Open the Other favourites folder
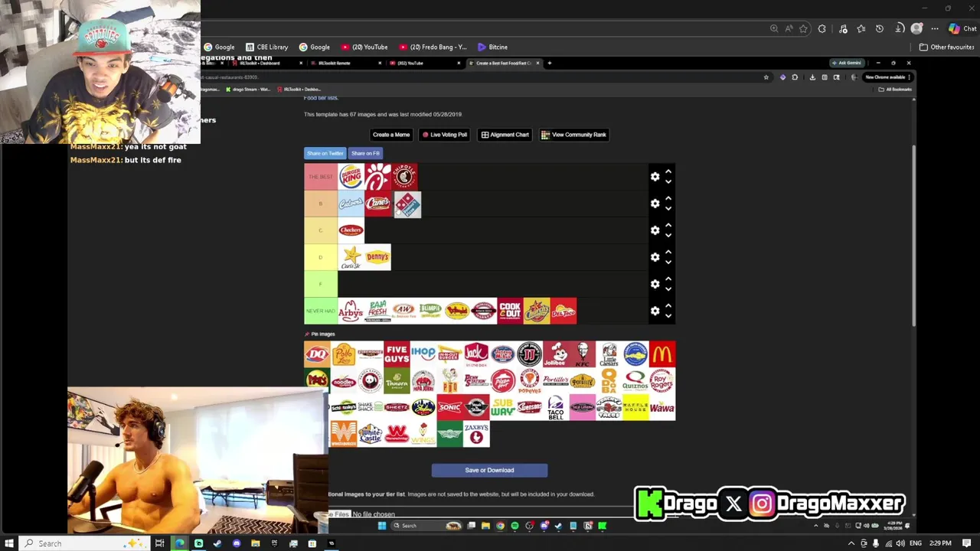The image size is (980, 551). pos(946,47)
